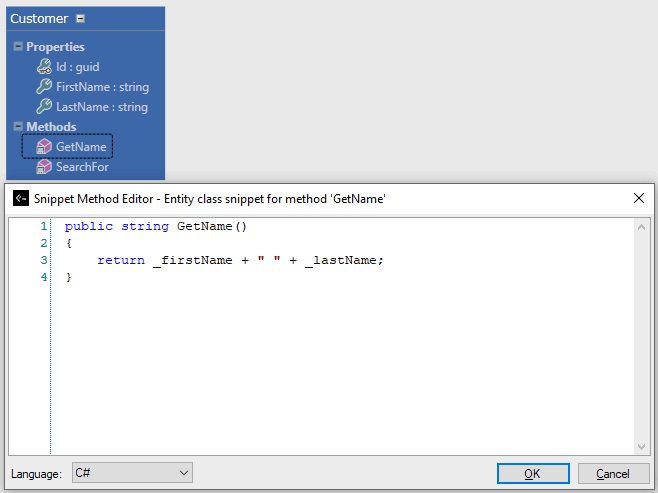Screen dimensions: 658x493
Task: Collapse the Properties section
Action: (18, 46)
